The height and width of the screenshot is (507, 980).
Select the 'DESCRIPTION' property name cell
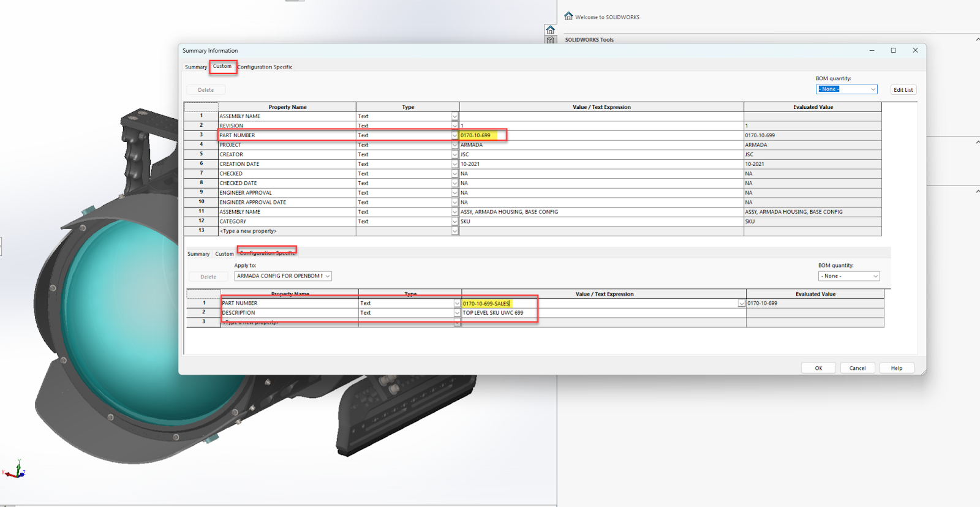(290, 313)
